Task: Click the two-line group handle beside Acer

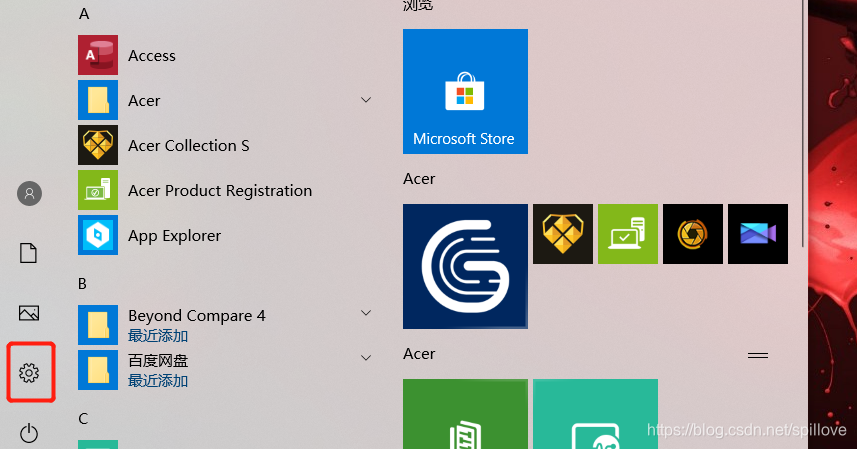Action: [x=758, y=355]
